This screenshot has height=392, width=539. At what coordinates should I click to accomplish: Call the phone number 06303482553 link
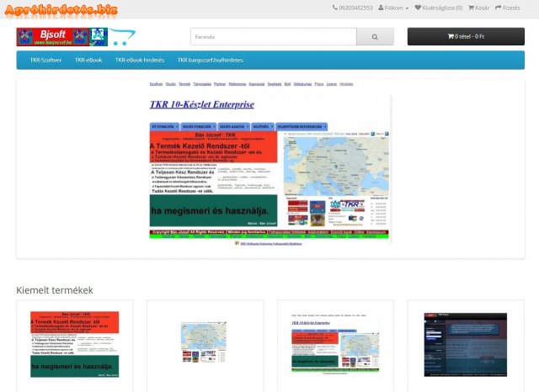(x=352, y=8)
